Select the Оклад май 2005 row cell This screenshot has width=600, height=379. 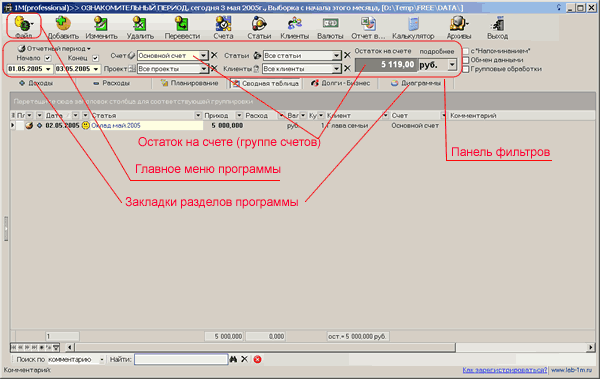coord(147,126)
